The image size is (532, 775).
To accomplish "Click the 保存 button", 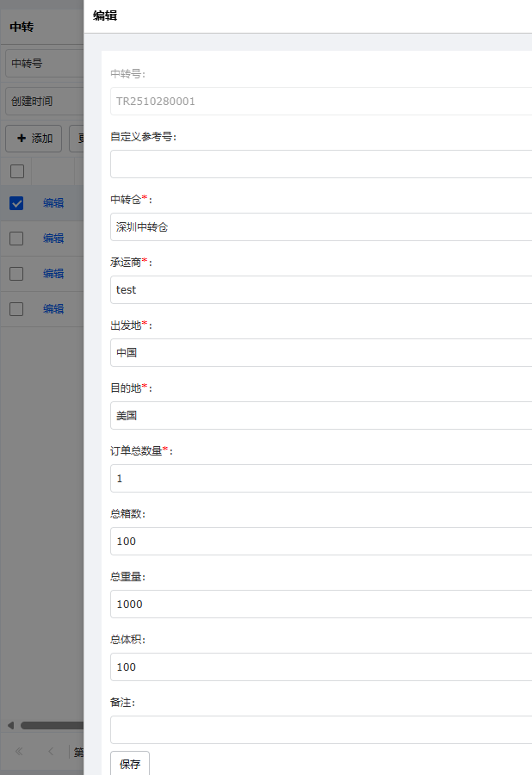I will [130, 764].
